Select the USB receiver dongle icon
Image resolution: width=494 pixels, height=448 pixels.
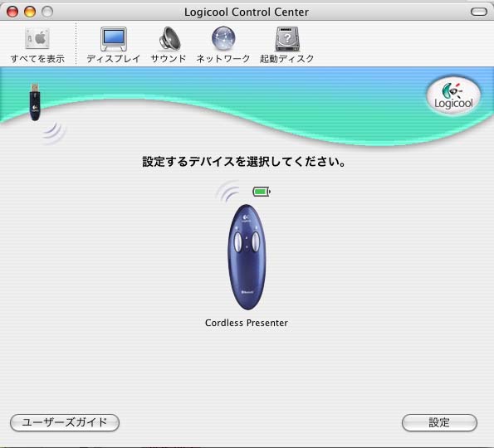pos(35,101)
